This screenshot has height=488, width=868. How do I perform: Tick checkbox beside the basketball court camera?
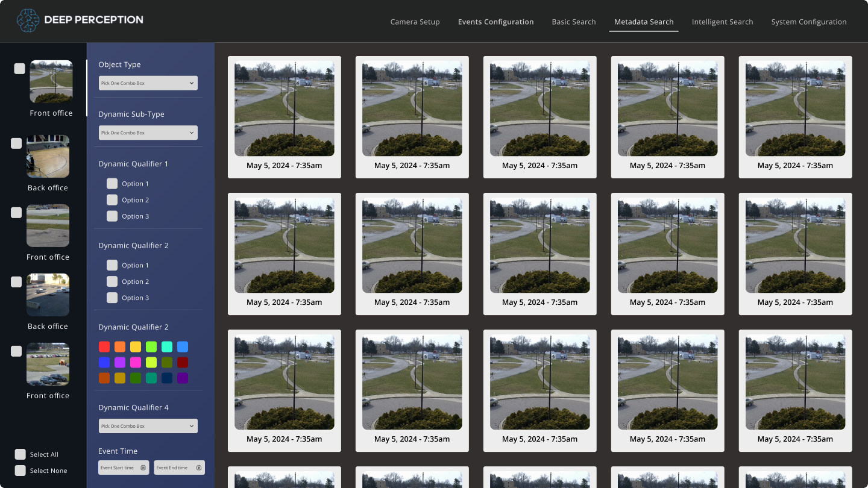(16, 143)
